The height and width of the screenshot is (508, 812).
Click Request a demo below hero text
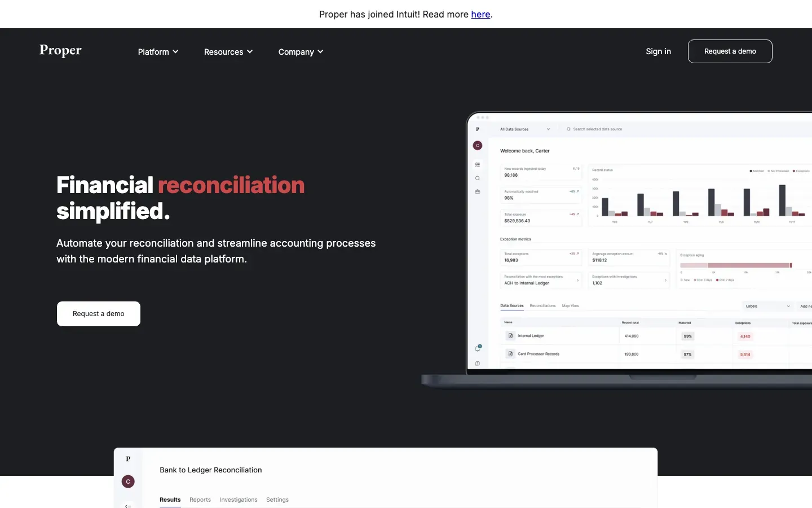pos(99,314)
